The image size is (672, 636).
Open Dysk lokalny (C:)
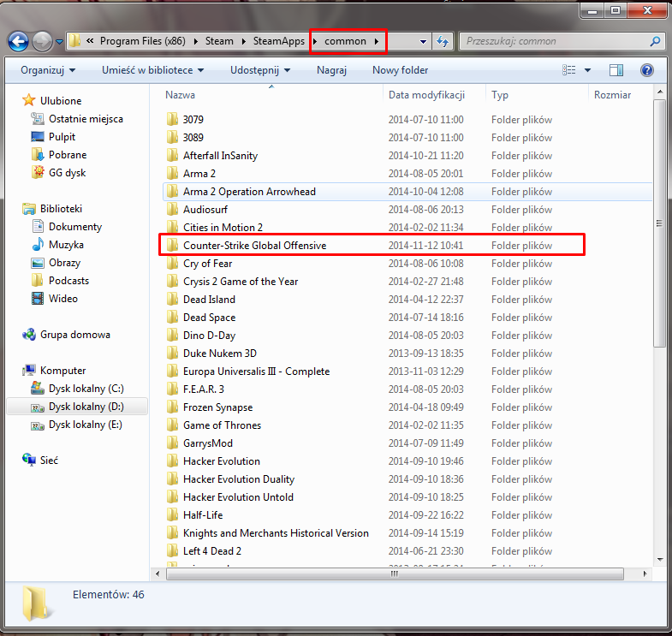86,389
